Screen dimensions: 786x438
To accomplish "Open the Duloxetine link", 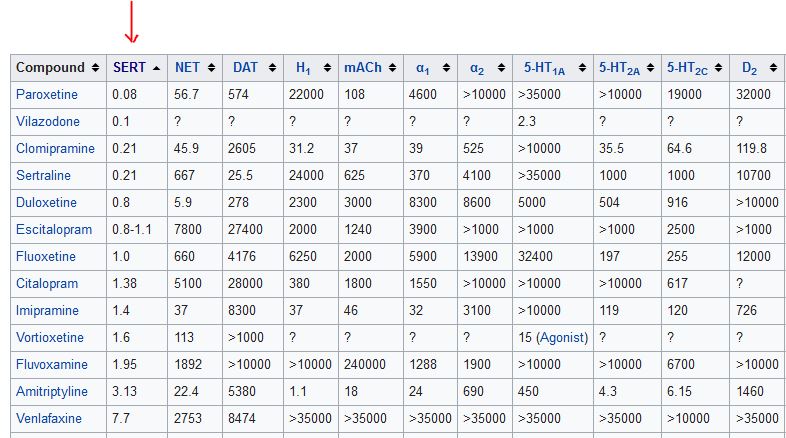I will pyautogui.click(x=46, y=203).
